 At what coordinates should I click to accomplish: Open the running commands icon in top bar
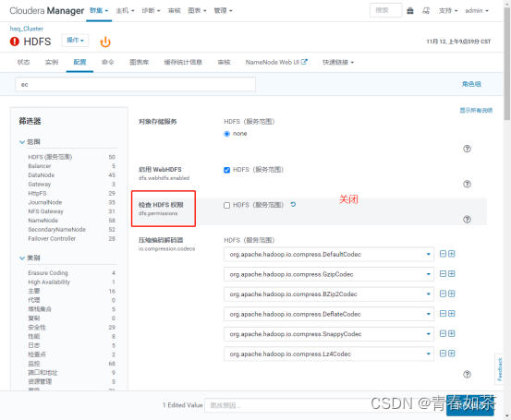point(426,11)
